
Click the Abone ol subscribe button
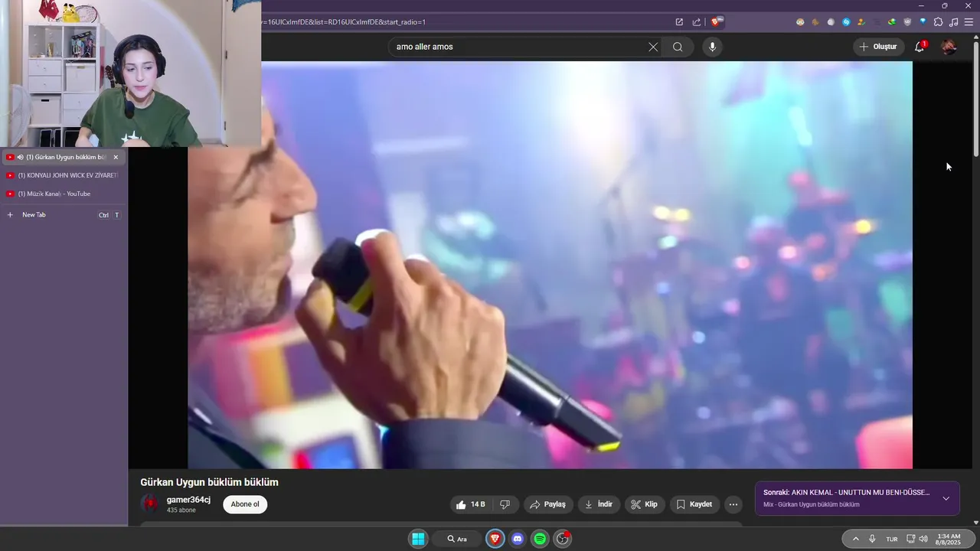click(x=245, y=504)
